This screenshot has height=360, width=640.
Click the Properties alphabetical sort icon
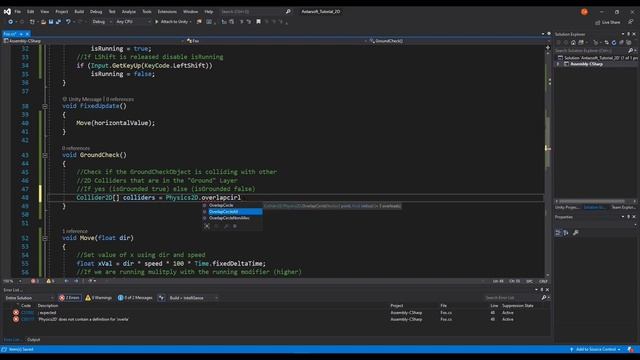(x=566, y=233)
